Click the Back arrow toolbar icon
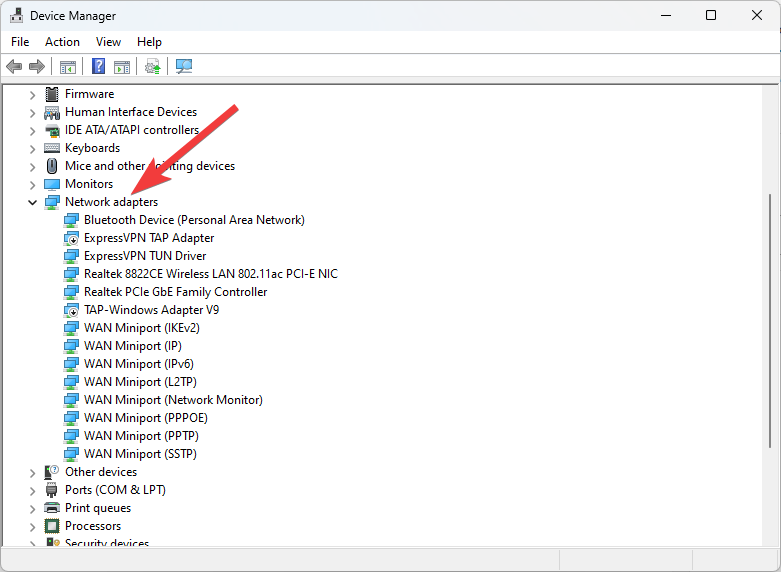This screenshot has height=572, width=781. coord(14,67)
